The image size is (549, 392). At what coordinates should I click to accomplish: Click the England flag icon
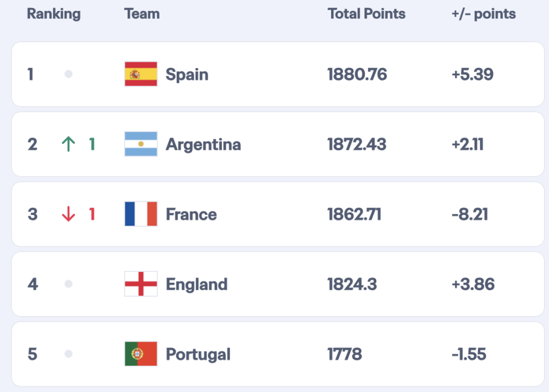coord(141,284)
